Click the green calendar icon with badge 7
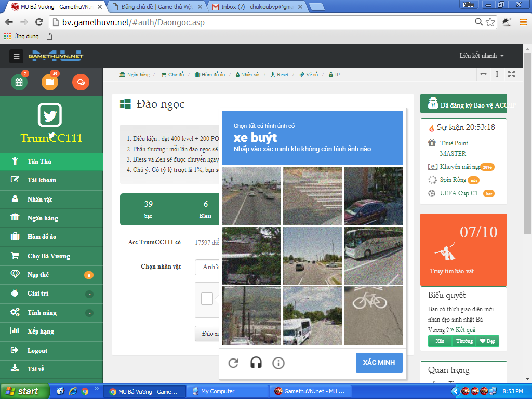Screen dimensions: 532x399 [19, 82]
